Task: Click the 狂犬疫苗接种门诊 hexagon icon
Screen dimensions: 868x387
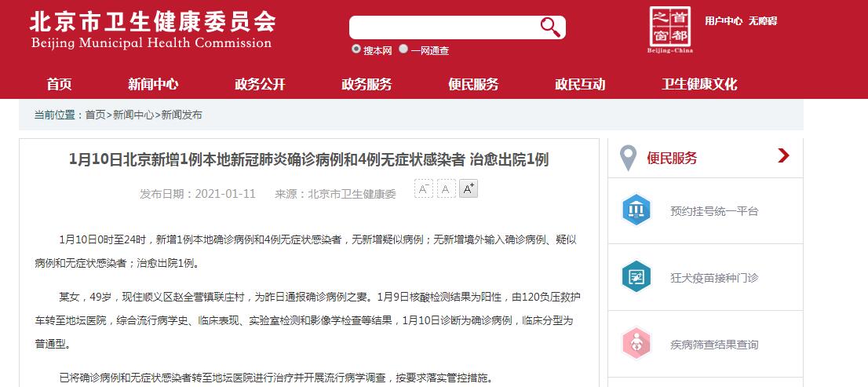Action: 636,277
